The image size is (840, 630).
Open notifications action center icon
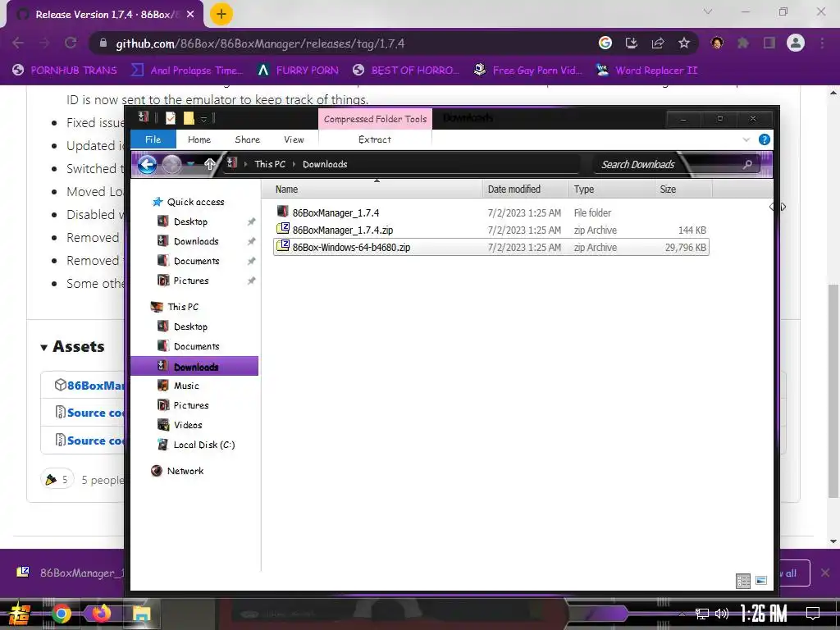(813, 614)
